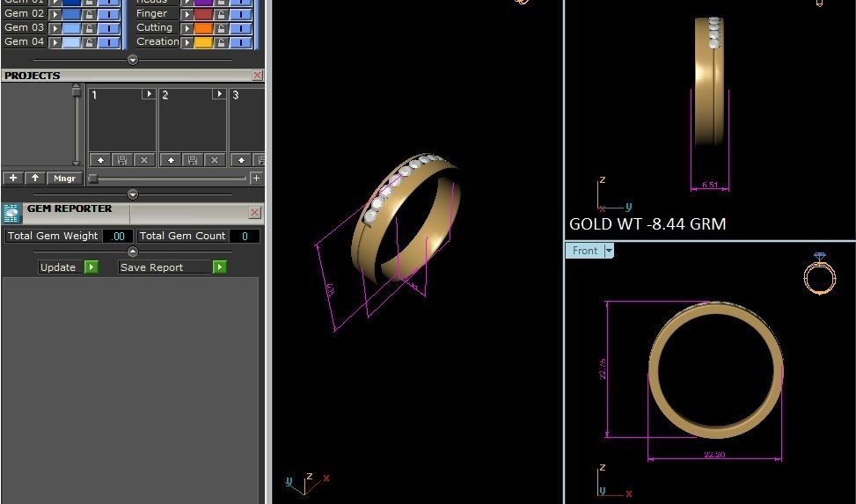The image size is (856, 504).
Task: Toggle visibility of Creation layer
Action: tap(241, 42)
